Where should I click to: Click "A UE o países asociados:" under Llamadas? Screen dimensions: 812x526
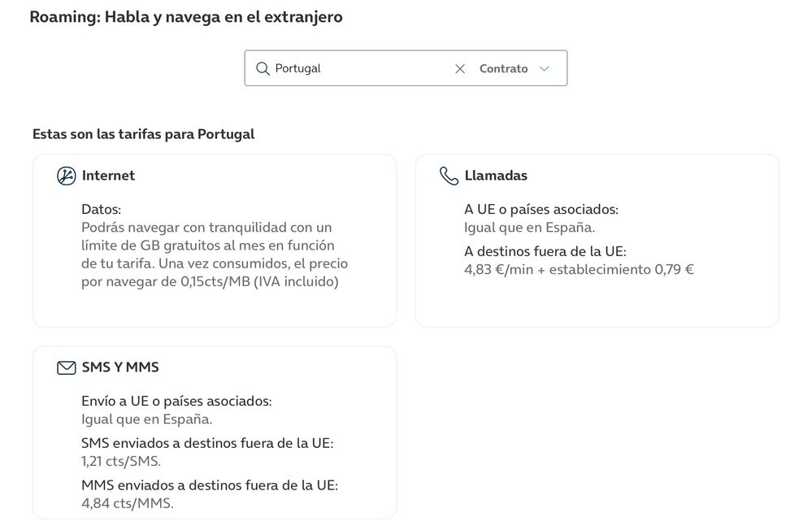click(541, 210)
